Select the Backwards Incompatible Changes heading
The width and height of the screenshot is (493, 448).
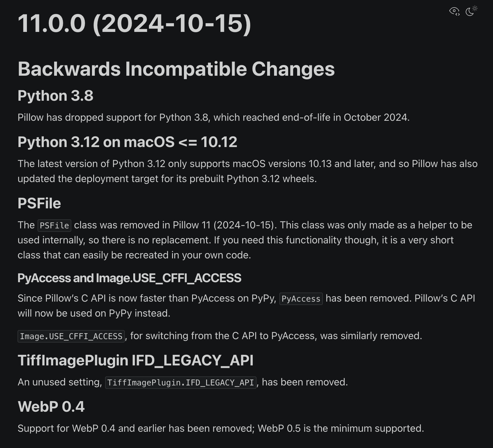[x=176, y=69]
